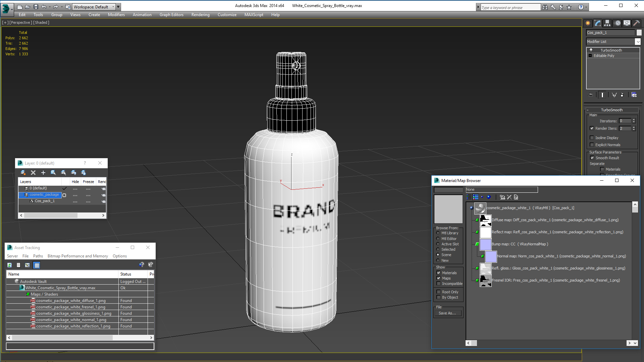Toggle Smooth Result checkbox
The width and height of the screenshot is (644, 362).
592,158
